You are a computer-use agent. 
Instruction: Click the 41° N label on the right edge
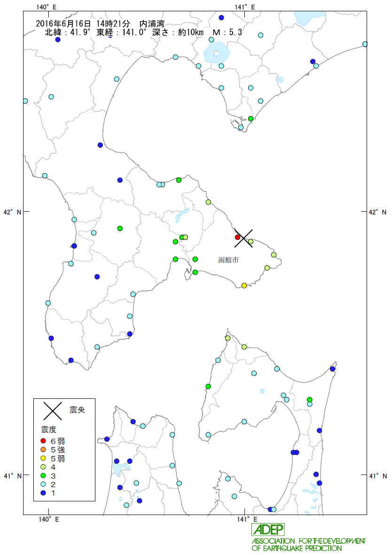pos(377,476)
